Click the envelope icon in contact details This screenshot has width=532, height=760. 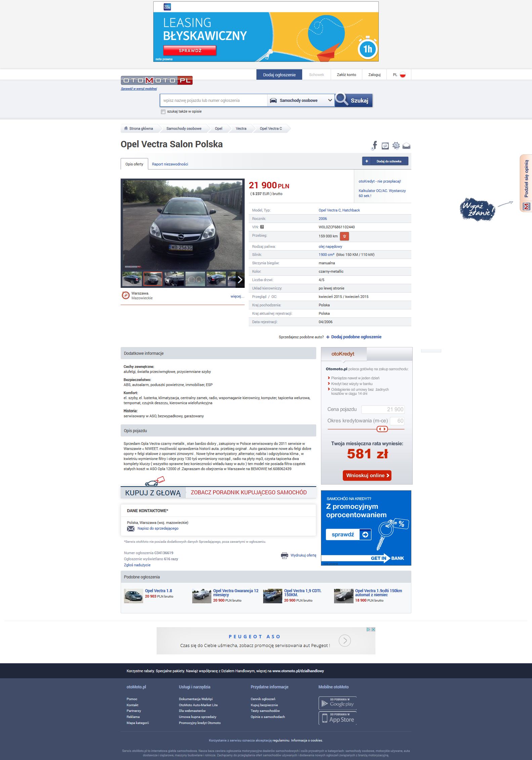pyautogui.click(x=131, y=528)
